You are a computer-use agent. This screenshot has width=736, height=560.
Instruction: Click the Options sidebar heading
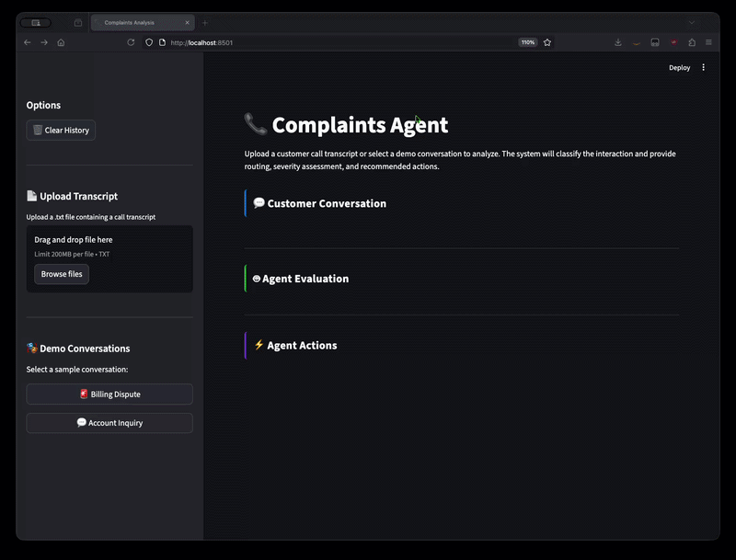[x=43, y=105]
